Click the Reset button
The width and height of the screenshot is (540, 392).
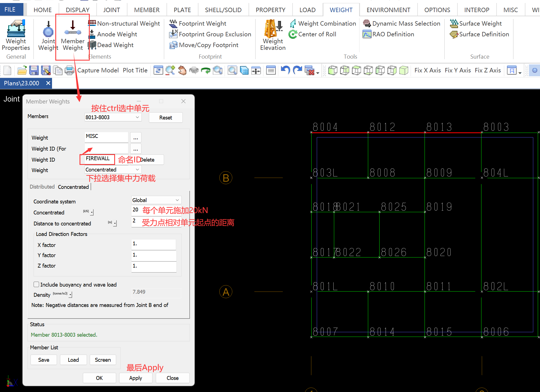165,118
